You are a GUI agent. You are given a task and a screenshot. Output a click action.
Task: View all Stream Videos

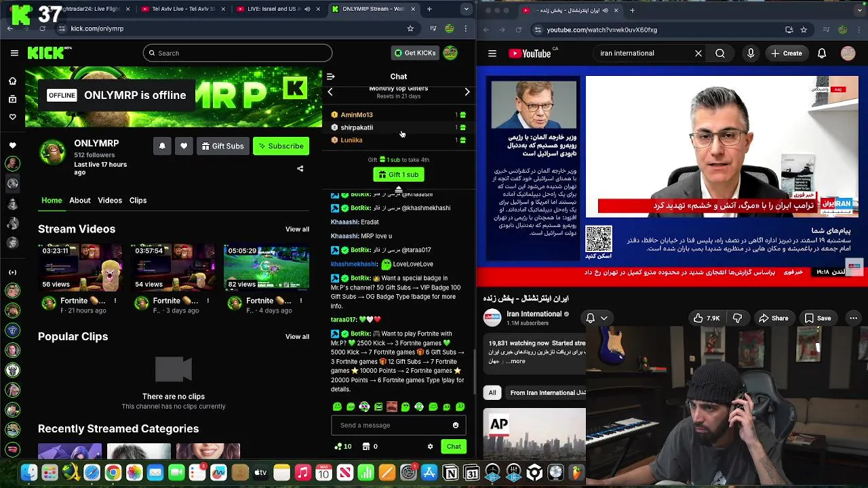click(297, 229)
